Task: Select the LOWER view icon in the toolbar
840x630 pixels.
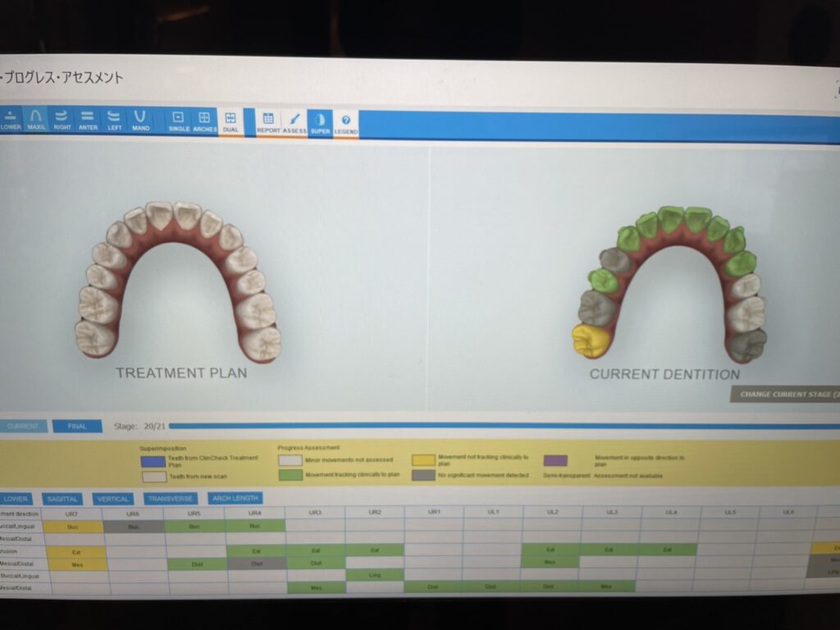Action: click(x=10, y=120)
